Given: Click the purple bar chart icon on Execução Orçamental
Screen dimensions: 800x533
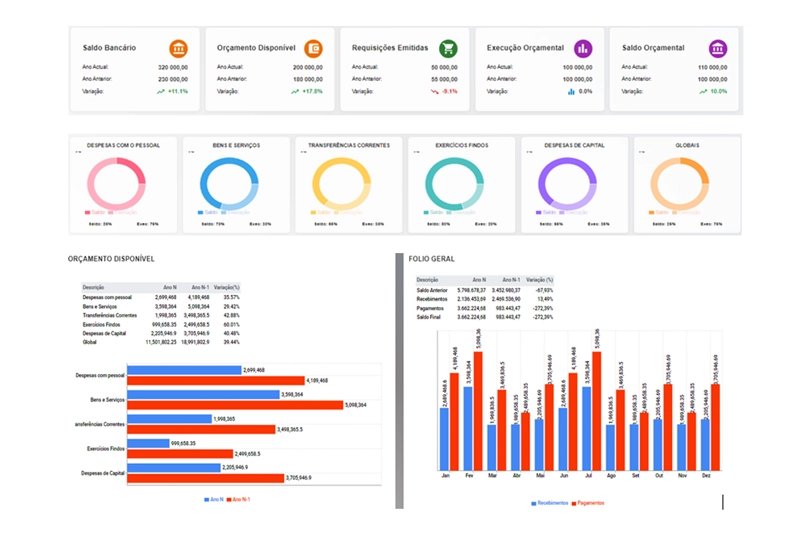Looking at the screenshot, I should (x=583, y=48).
